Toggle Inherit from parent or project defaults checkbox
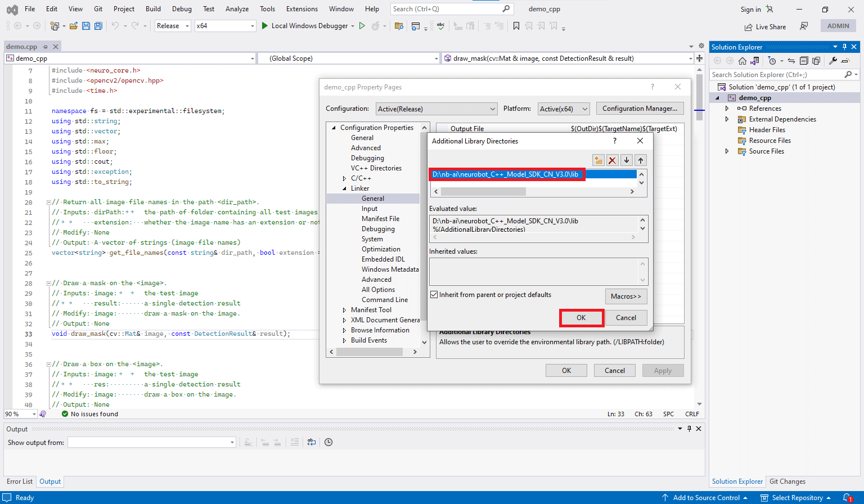This screenshot has width=864, height=504. 434,295
